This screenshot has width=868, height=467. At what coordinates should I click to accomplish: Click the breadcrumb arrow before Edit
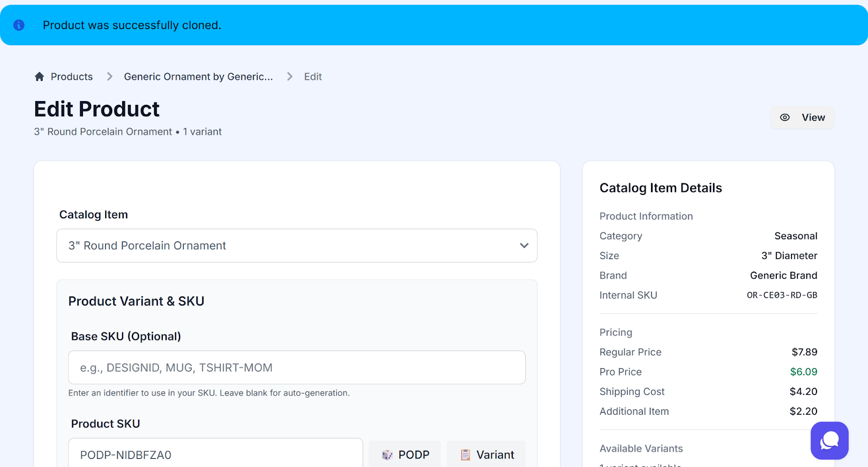(290, 77)
